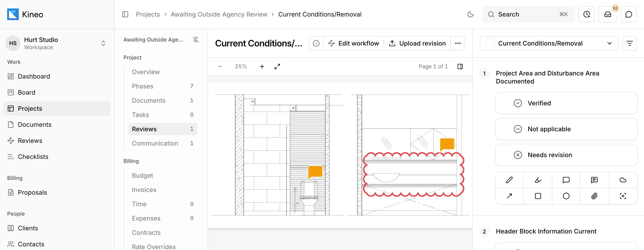Click the Kineo logo
644x250 pixels.
25,14
